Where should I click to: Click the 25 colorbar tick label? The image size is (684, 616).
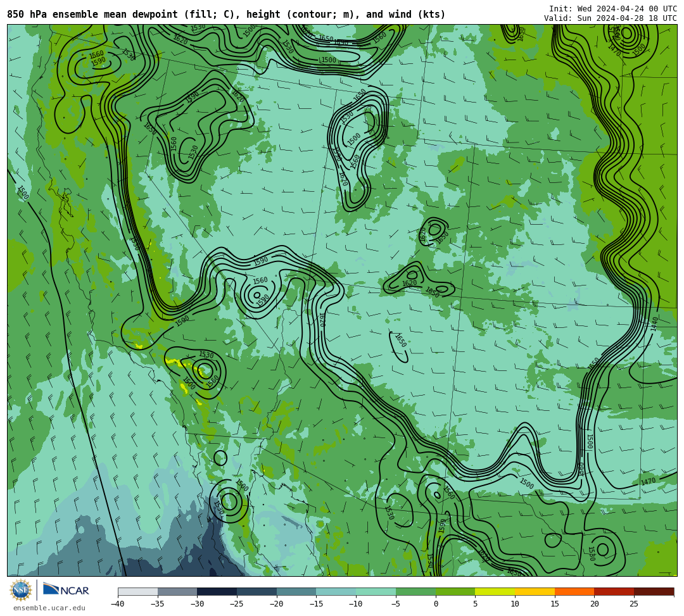coord(634,604)
